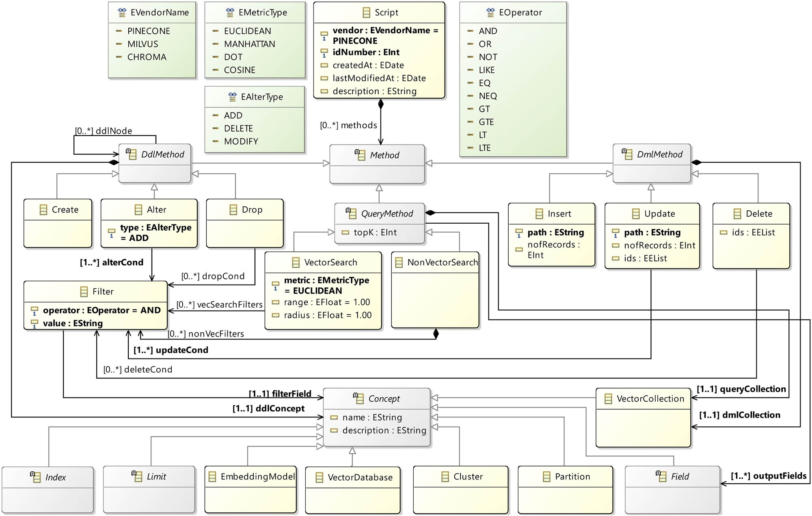
Task: Select the topK : EInt attribute
Action: (375, 233)
